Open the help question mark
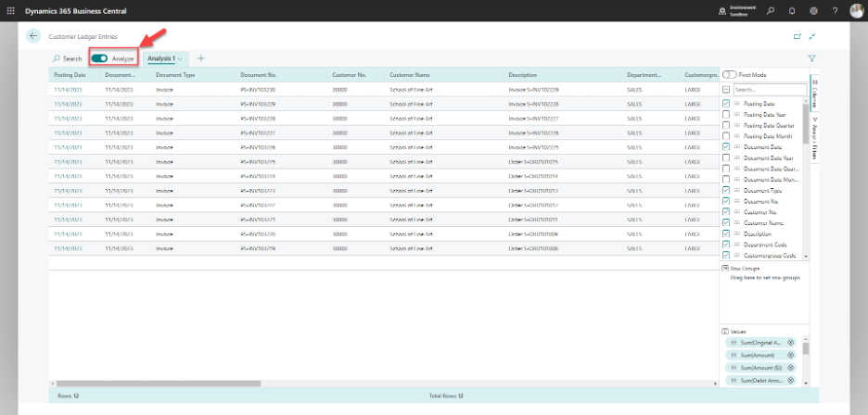The height and width of the screenshot is (415, 868). (x=835, y=10)
